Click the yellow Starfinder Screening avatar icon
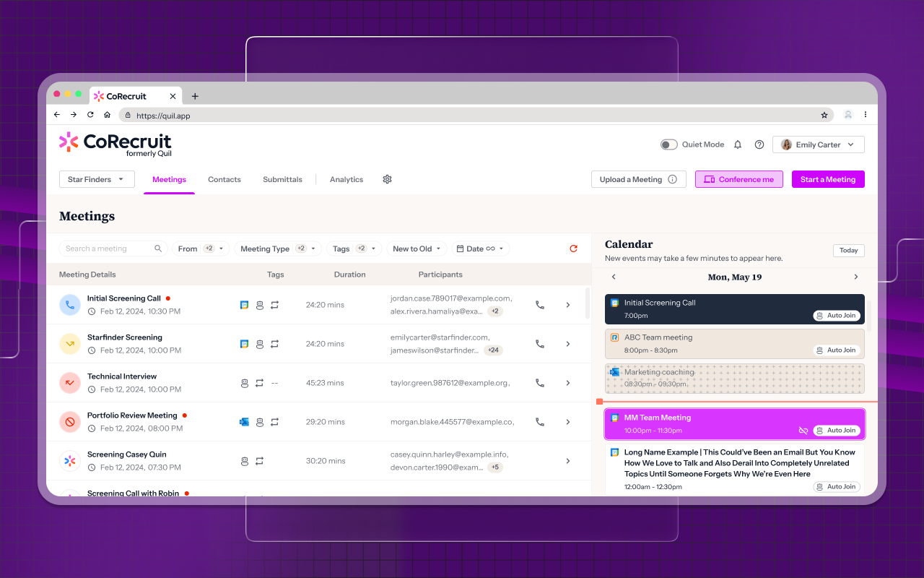Screen dimensions: 924x578 (70, 344)
